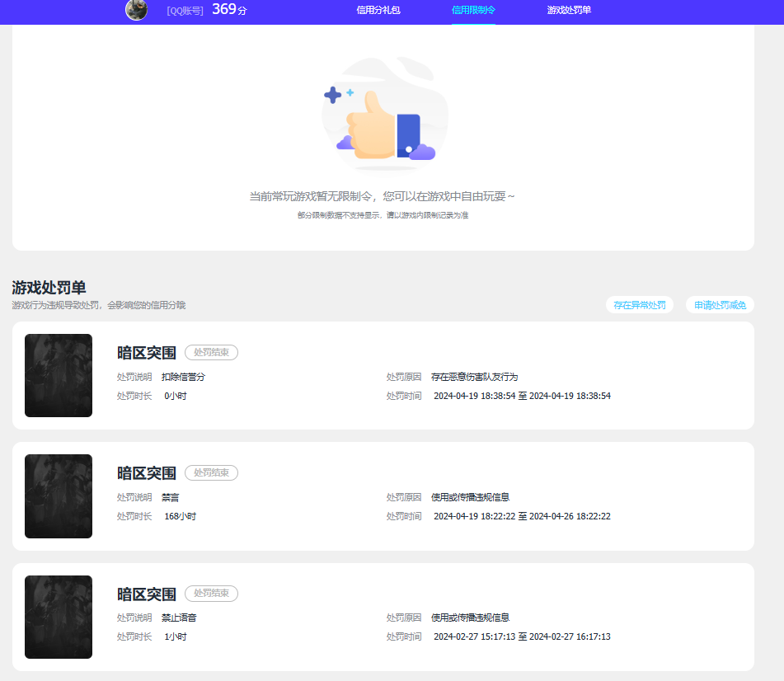
Task: Click the [QQ账号] label
Action: tap(185, 11)
